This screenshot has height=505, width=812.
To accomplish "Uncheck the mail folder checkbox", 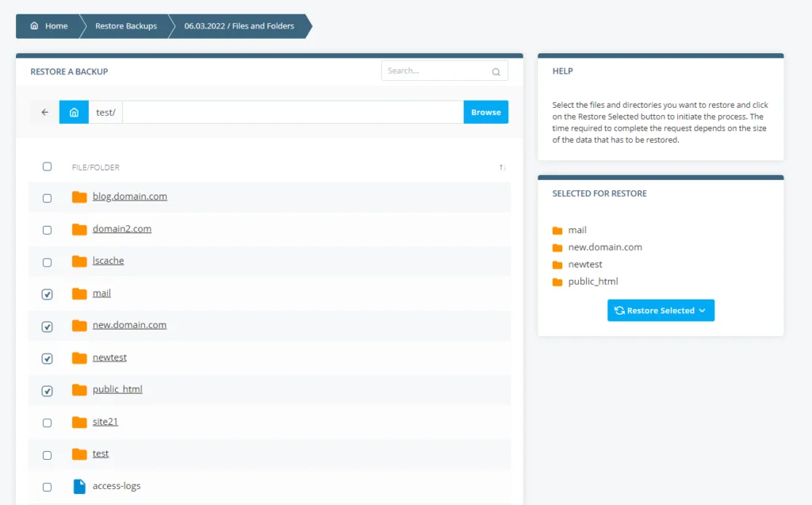I will (47, 294).
